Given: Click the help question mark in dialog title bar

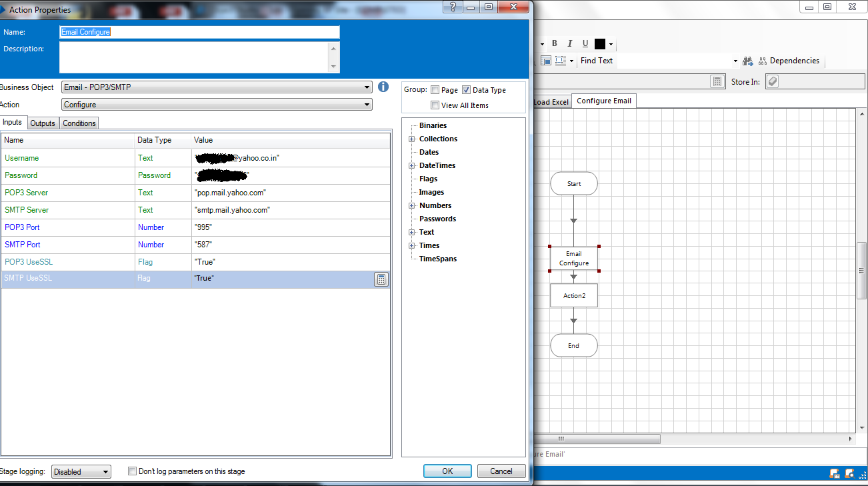Looking at the screenshot, I should pyautogui.click(x=453, y=7).
